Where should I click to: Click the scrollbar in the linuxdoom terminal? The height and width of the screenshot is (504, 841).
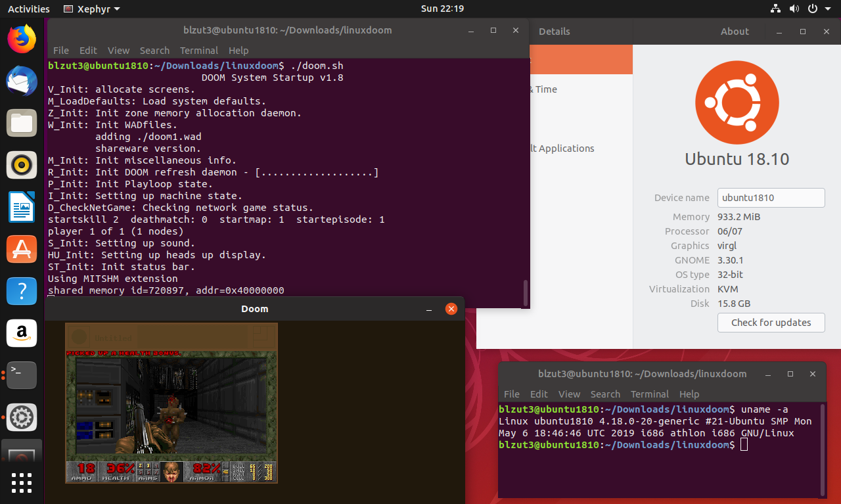524,293
